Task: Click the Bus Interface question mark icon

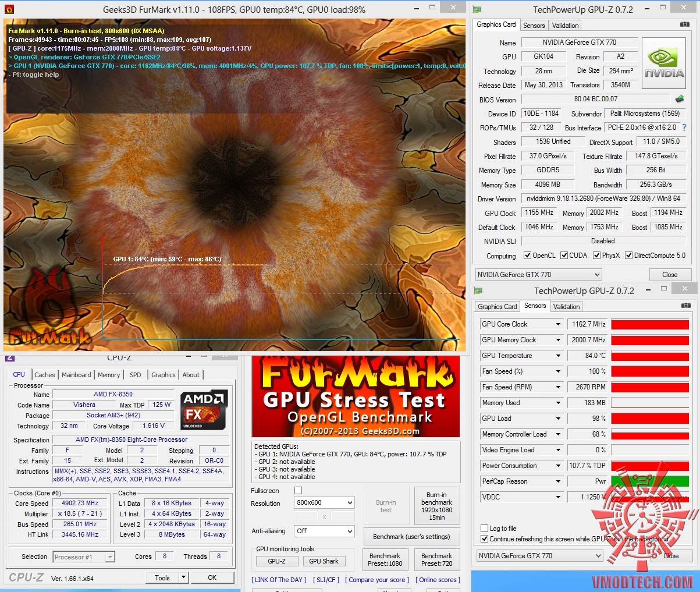Action: point(684,127)
